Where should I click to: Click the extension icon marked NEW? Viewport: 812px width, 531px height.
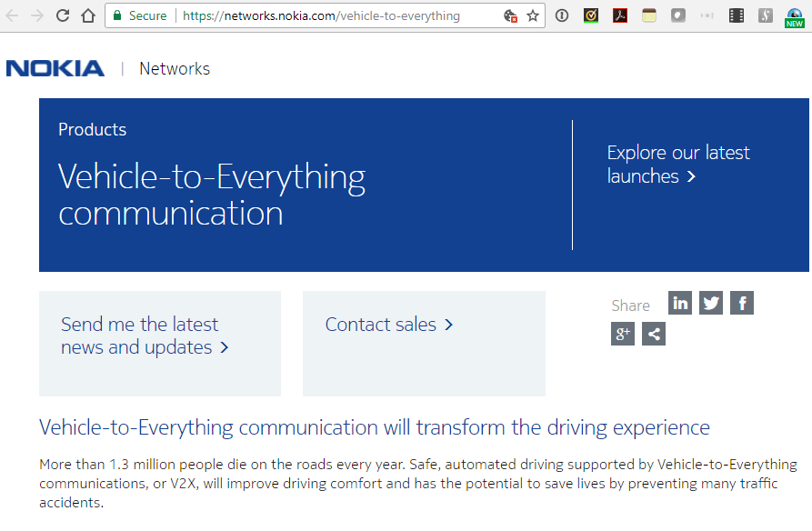[792, 15]
